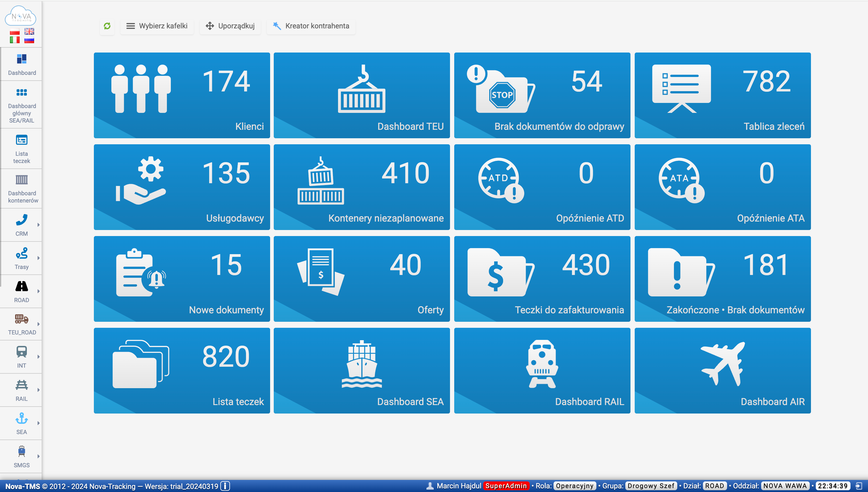The width and height of the screenshot is (868, 492).
Task: Expand the CRM submenu arrow
Action: (39, 225)
